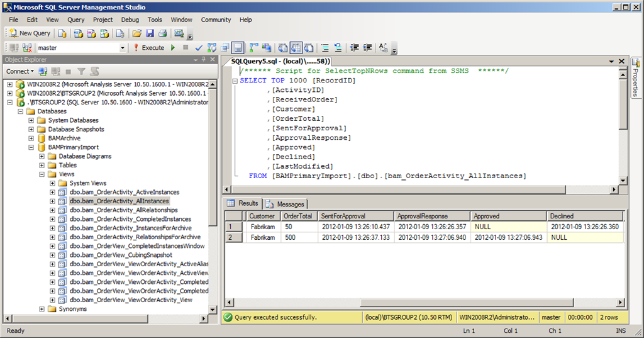
Task: Toggle auto-hide pin on Object Explorer
Action: 204,60
